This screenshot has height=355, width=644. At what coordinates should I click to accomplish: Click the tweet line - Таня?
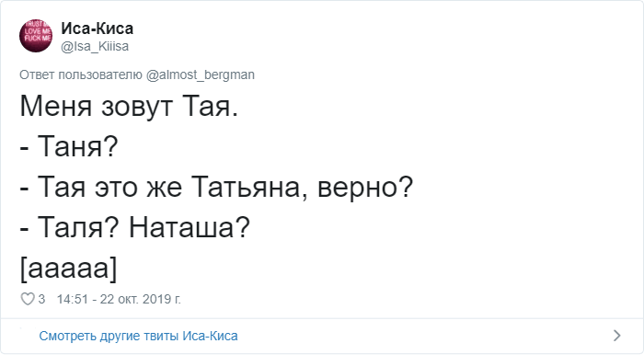click(x=69, y=146)
